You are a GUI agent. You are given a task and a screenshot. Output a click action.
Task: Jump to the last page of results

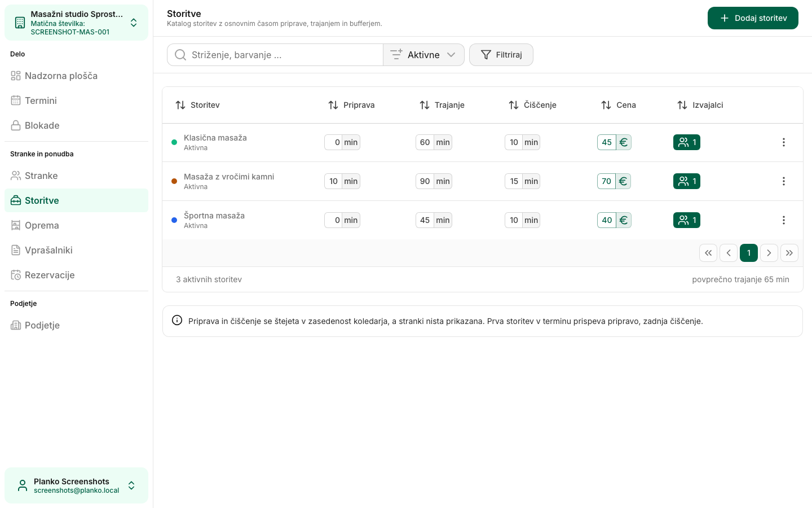[x=789, y=253]
